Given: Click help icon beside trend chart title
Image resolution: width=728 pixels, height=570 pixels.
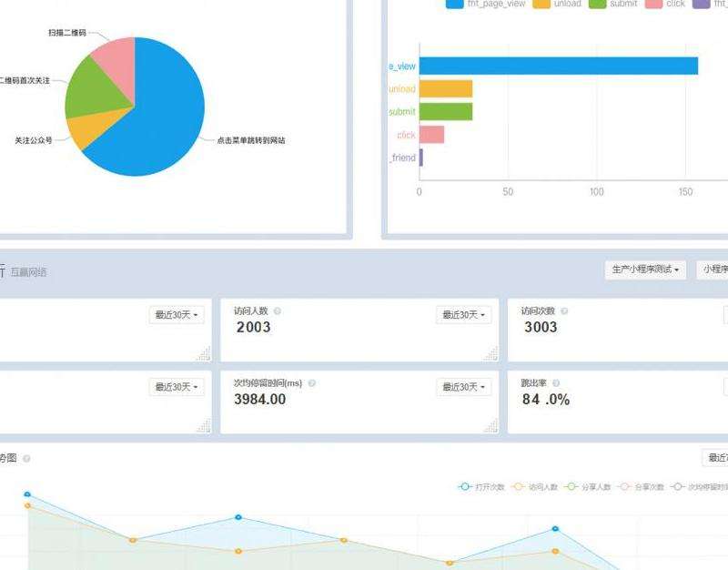Looking at the screenshot, I should coord(26,458).
